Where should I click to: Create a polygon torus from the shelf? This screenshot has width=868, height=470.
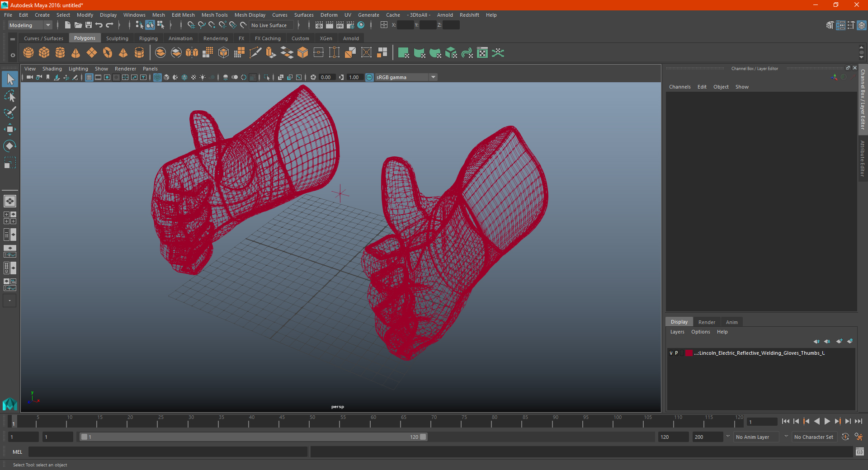[108, 53]
